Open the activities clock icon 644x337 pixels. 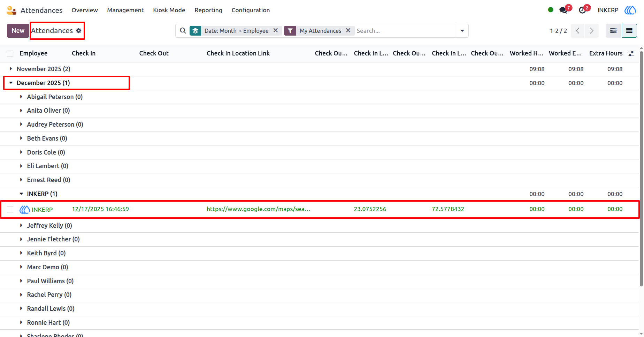(x=582, y=10)
